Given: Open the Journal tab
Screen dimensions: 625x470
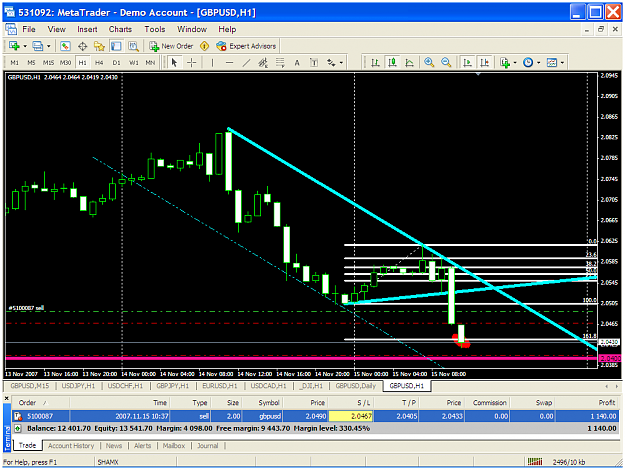Looking at the screenshot, I should coord(208,446).
